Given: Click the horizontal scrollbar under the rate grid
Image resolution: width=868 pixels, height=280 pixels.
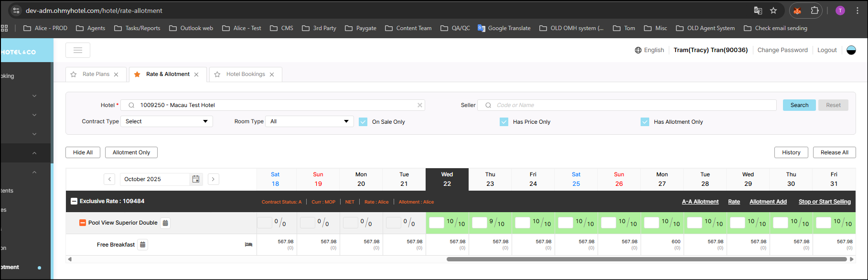Looking at the screenshot, I should tap(646, 259).
